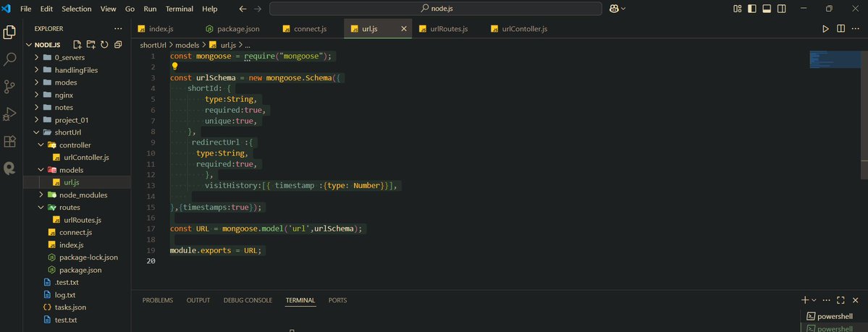868x332 pixels.
Task: Select the first powershell terminal entry
Action: tap(834, 316)
